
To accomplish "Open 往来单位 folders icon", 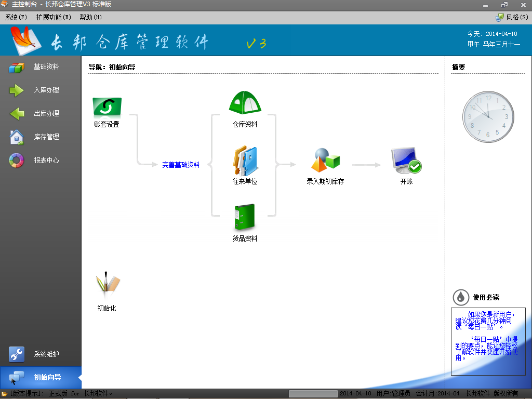I will point(245,161).
